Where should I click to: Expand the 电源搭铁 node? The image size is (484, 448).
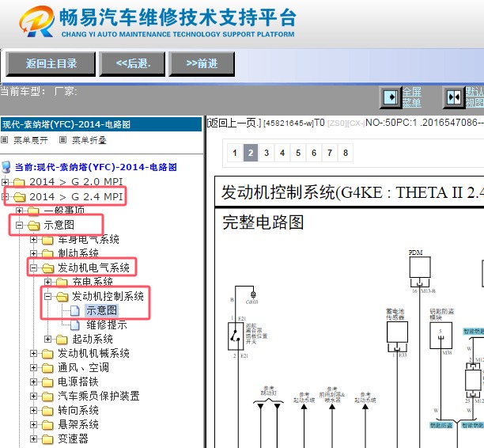pyautogui.click(x=33, y=382)
